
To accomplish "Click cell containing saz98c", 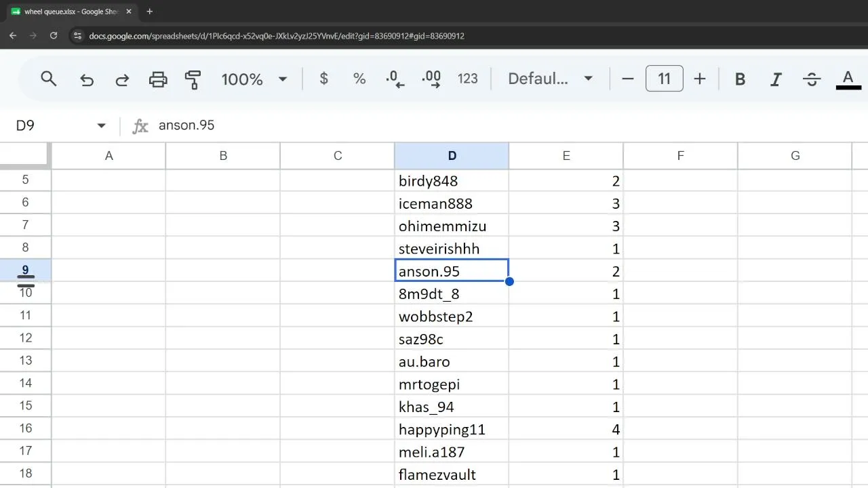I will coord(452,339).
